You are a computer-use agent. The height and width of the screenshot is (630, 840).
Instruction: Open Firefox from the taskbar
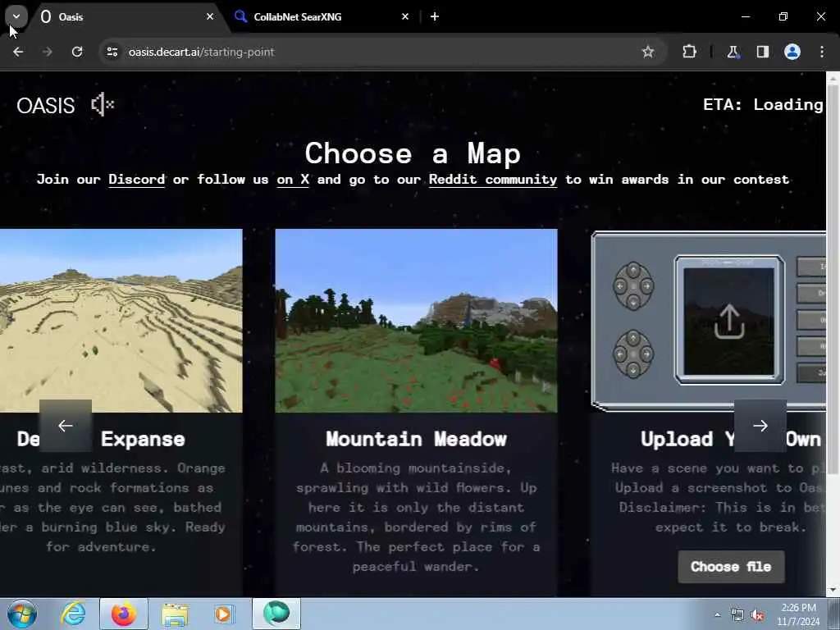[124, 614]
